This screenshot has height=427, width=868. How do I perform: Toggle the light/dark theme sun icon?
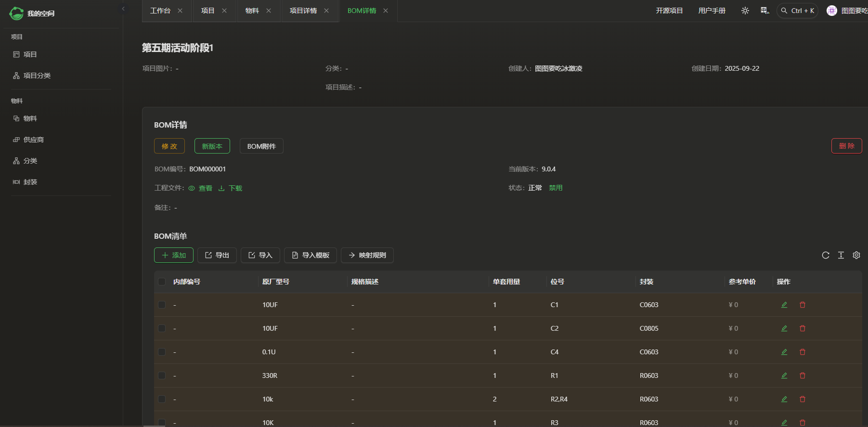[745, 11]
